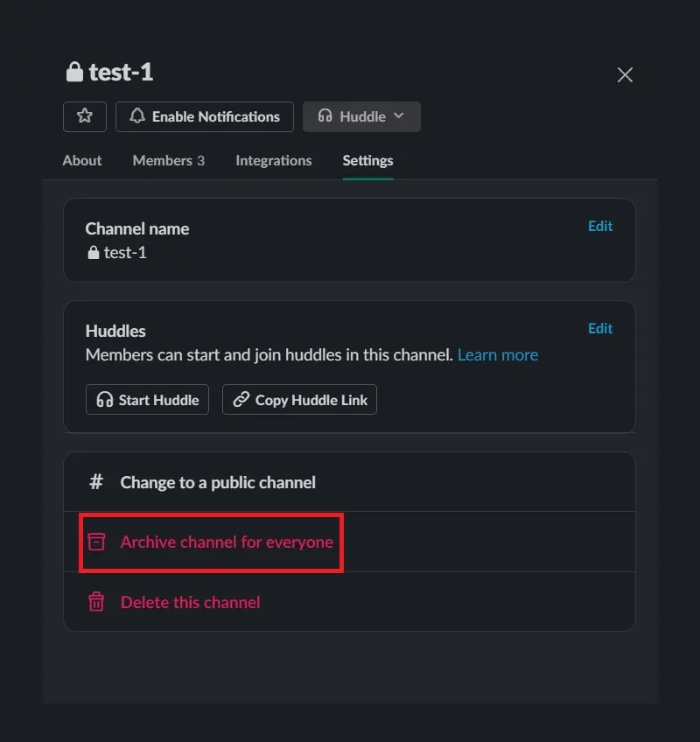Click the headphones icon in top Huddle button
The height and width of the screenshot is (742, 700).
325,116
